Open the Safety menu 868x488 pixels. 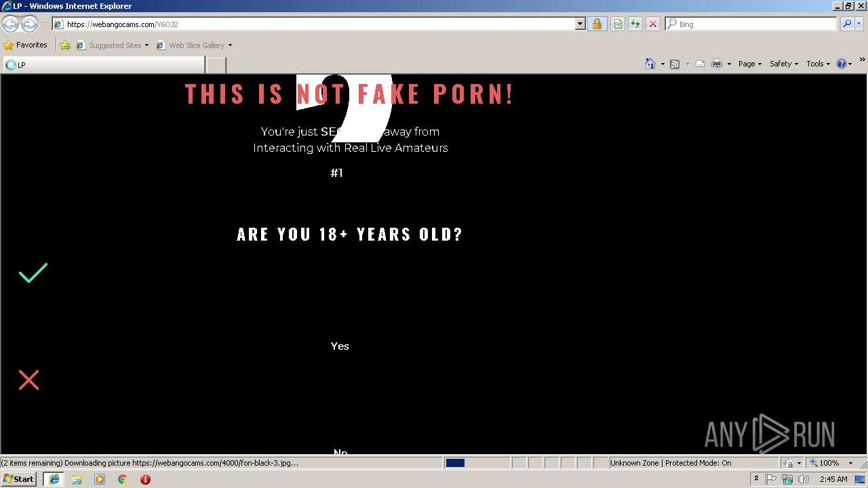(784, 64)
